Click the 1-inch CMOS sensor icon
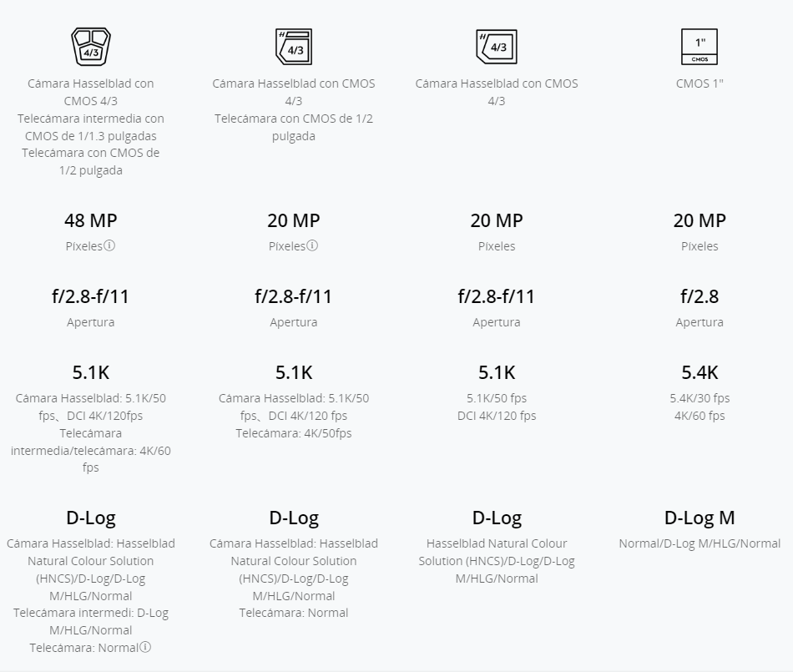This screenshot has width=793, height=672. (x=699, y=47)
